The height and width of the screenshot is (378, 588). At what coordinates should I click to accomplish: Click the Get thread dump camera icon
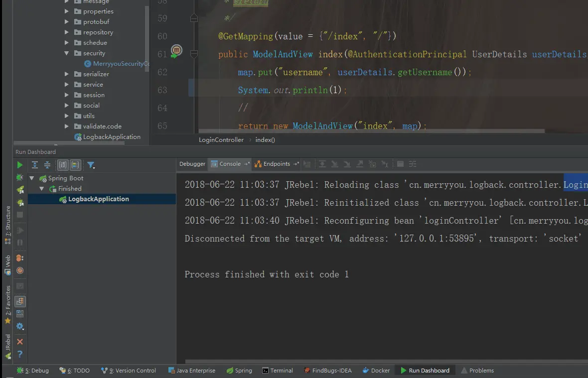[x=20, y=286]
